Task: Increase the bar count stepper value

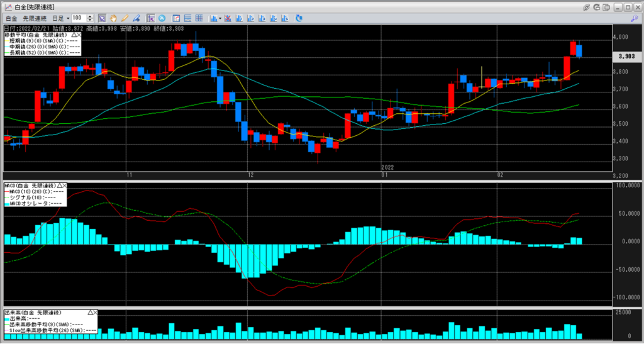Action: click(x=92, y=16)
